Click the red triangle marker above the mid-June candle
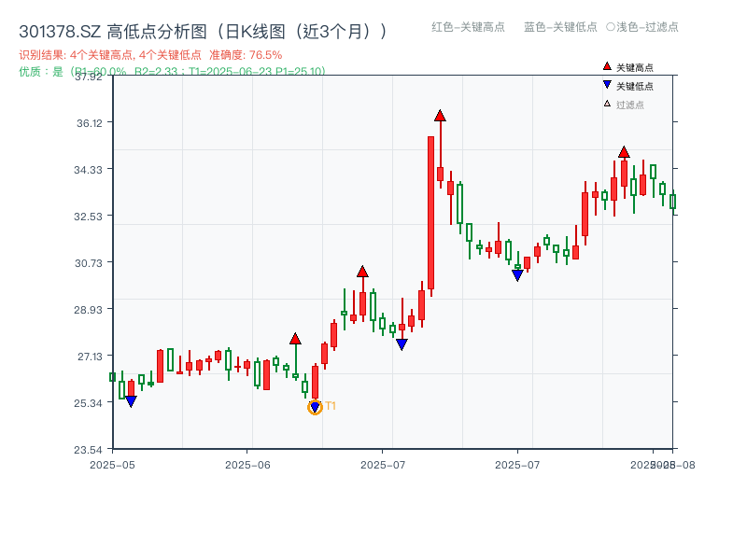This screenshot has width=747, height=560. [x=295, y=340]
